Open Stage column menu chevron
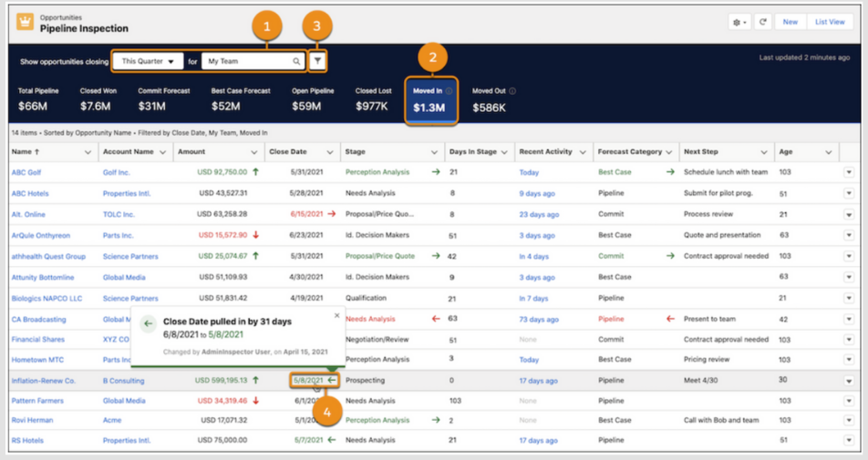 point(435,152)
